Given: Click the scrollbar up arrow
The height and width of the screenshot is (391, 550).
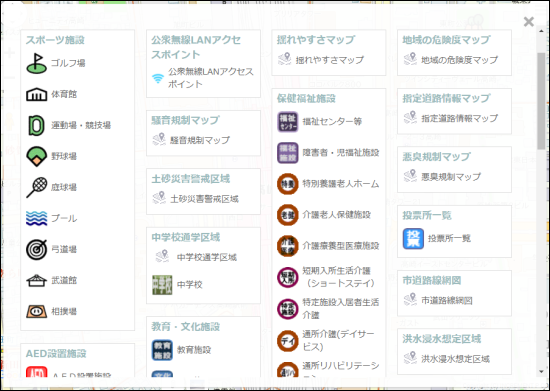Looking at the screenshot, I should (x=541, y=31).
